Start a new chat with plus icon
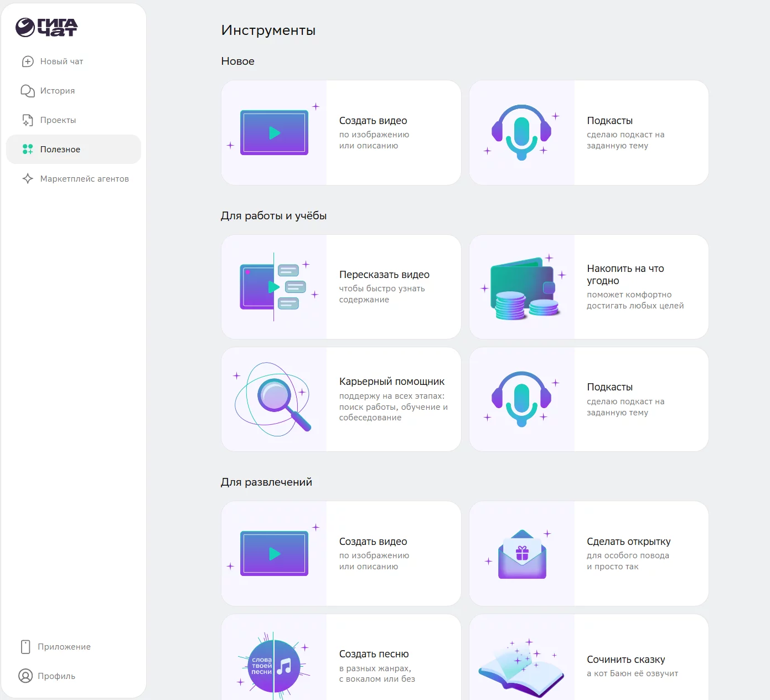The width and height of the screenshot is (770, 700). click(x=28, y=61)
